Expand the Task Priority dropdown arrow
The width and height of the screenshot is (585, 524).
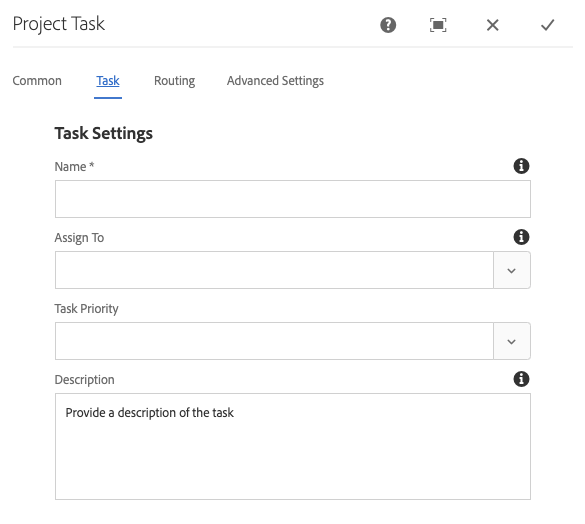(512, 341)
